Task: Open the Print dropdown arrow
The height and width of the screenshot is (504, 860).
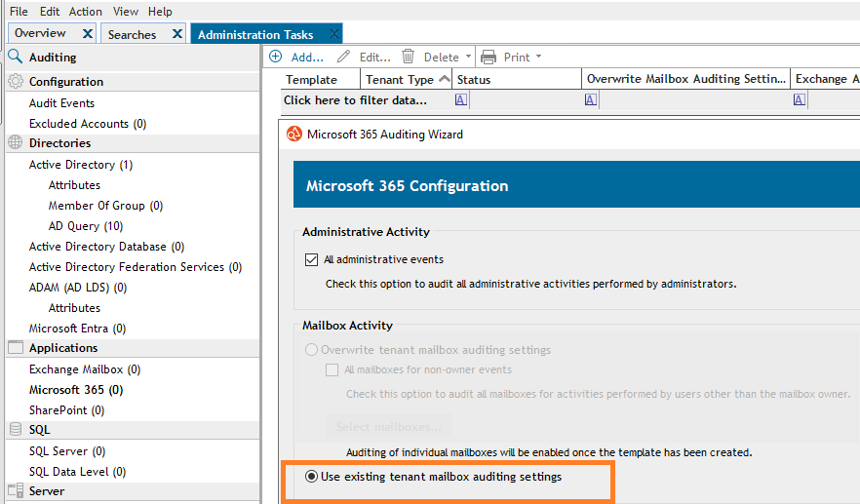Action: pos(538,57)
